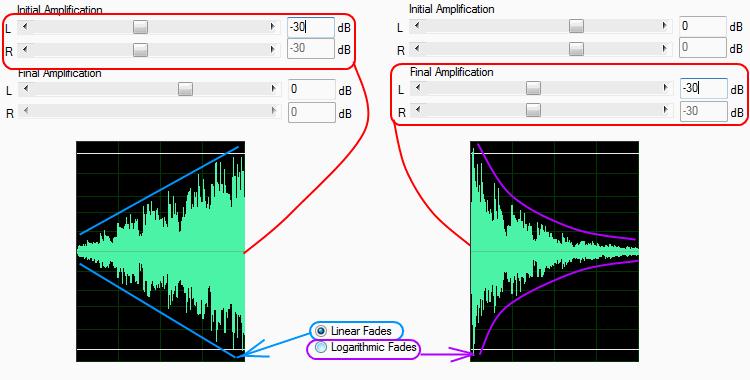Click the linear fade-in waveform preview
The width and height of the screenshot is (750, 380).
tap(161, 251)
